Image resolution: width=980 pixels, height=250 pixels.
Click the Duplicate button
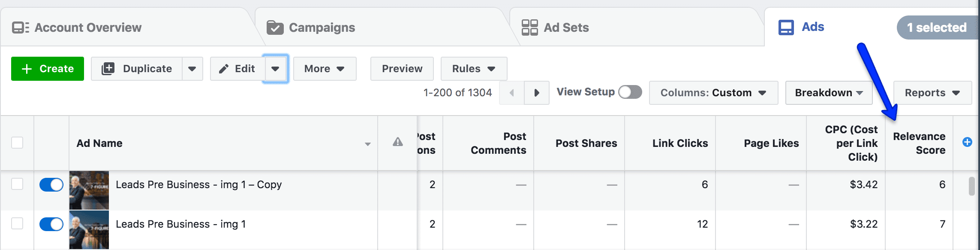tap(137, 69)
